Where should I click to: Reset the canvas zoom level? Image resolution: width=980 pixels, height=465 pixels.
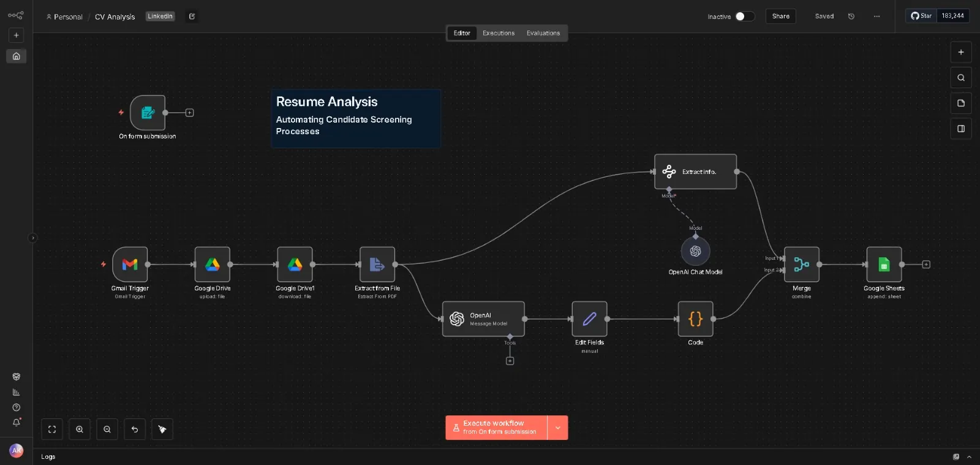point(135,429)
